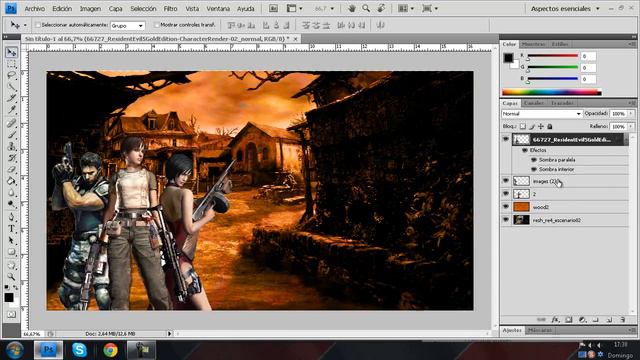The image size is (640, 360).
Task: Open the Opacidad slider arrow
Action: [631, 113]
